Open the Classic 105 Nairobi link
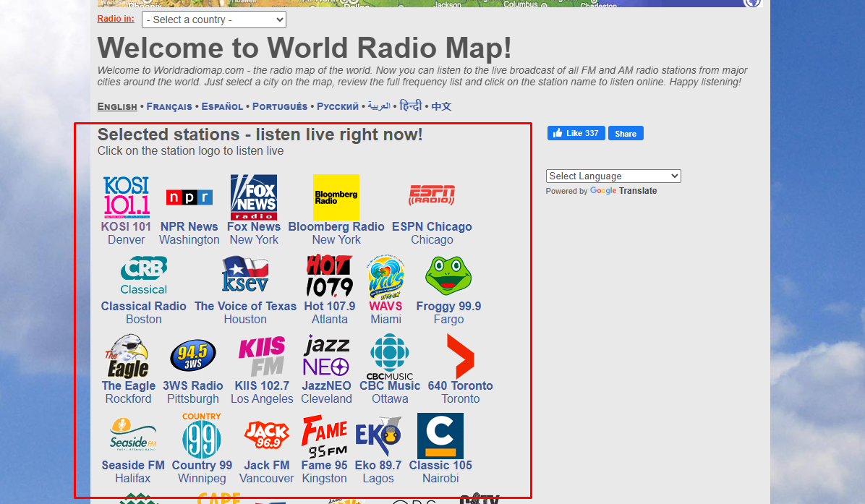Image resolution: width=865 pixels, height=504 pixels. [440, 465]
